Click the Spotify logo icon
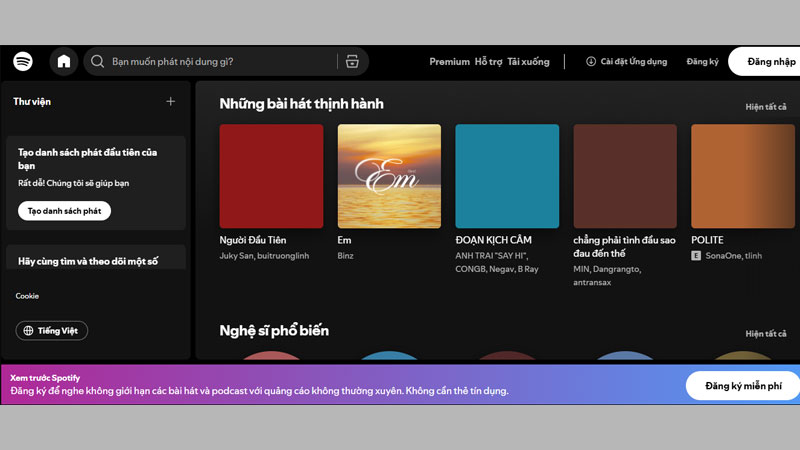800x450 pixels. click(x=23, y=61)
